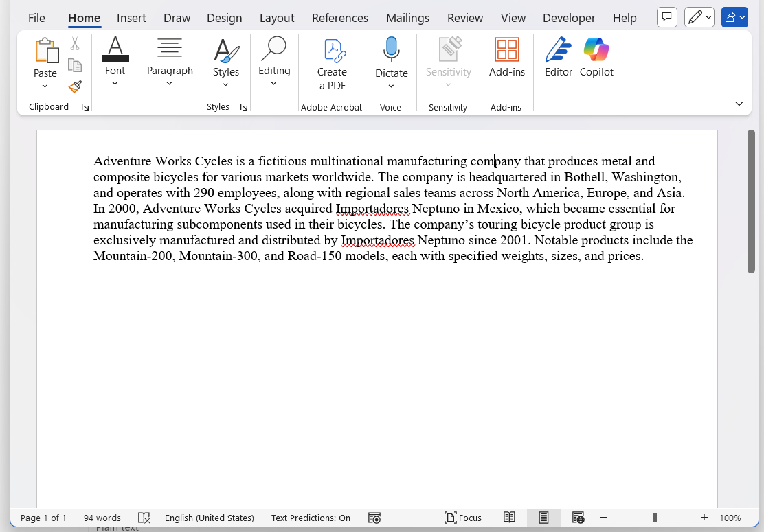This screenshot has width=764, height=532.
Task: Collapse the ribbon with the chevron
Action: (739, 104)
